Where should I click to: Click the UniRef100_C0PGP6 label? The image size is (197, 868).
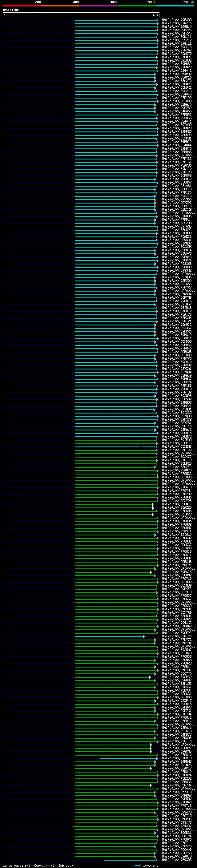click(x=177, y=176)
